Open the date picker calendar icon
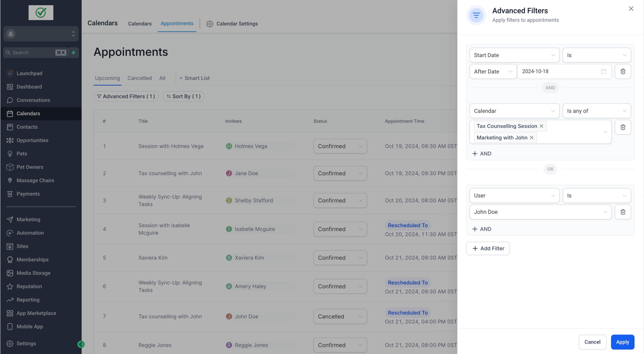The width and height of the screenshot is (644, 354). point(603,71)
